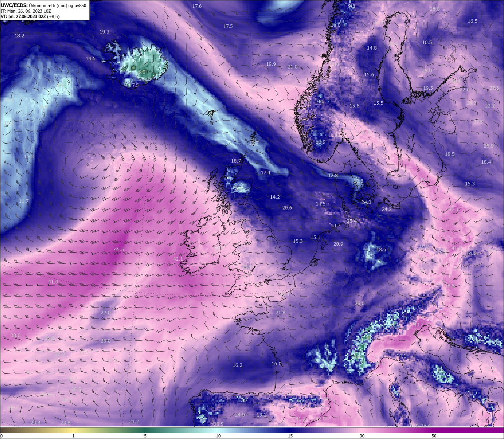
Task: Select the 15.1 value label
Action: [315, 237]
